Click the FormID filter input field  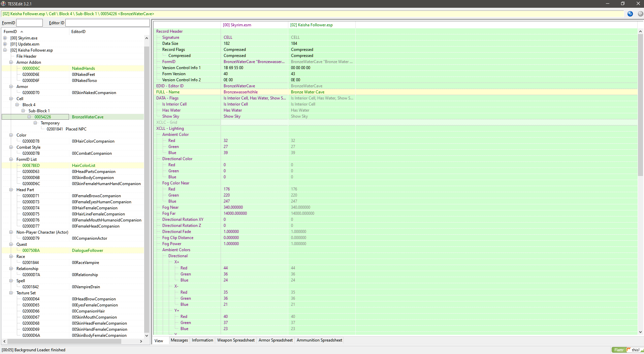coord(30,23)
